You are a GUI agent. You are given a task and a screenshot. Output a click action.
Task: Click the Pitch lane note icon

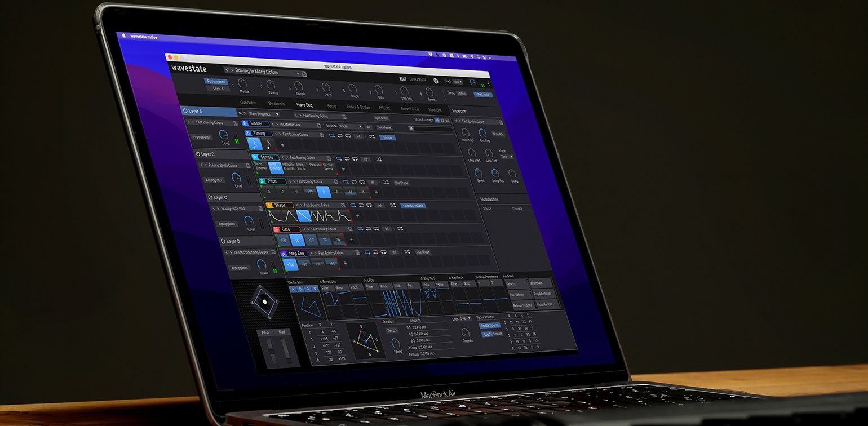263,181
